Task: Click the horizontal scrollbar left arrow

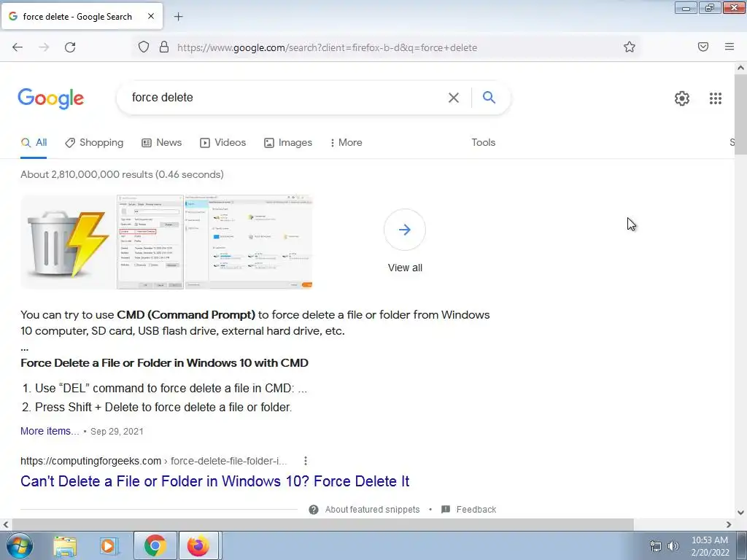Action: pyautogui.click(x=6, y=525)
